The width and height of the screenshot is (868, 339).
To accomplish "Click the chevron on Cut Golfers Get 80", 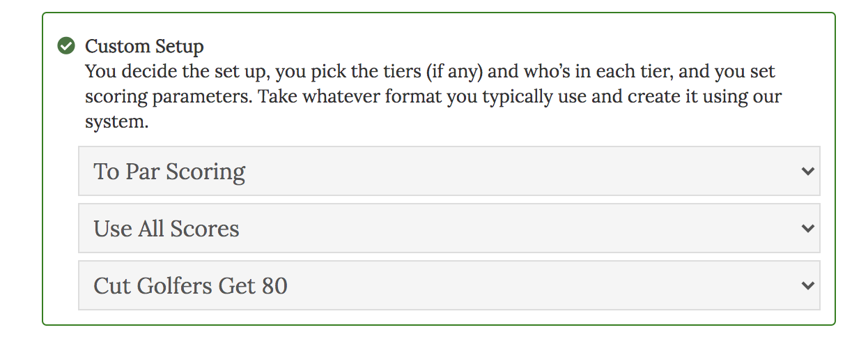I will [x=807, y=285].
